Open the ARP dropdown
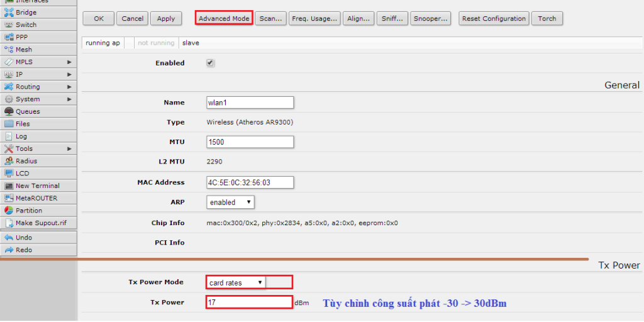This screenshot has height=322, width=644. (230, 203)
